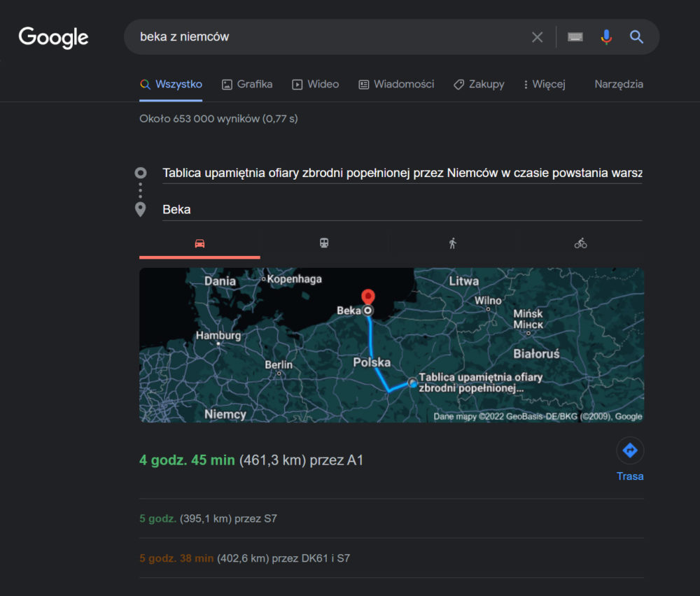Click the magnifying glass search button
This screenshot has height=596, width=700.
tap(636, 37)
